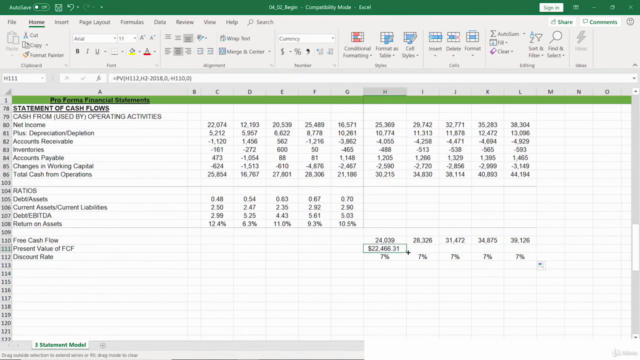The height and width of the screenshot is (360, 640).
Task: Click the Paste clipboard icon
Action: (x=12, y=39)
